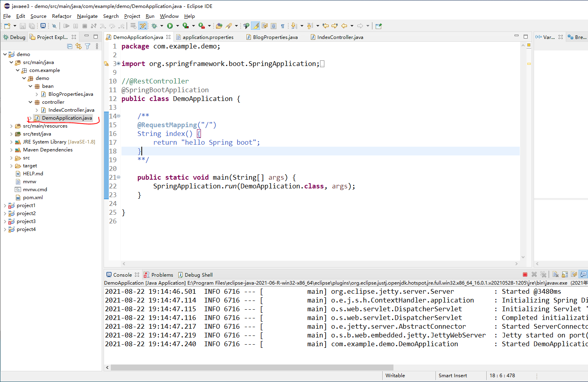The height and width of the screenshot is (382, 588).
Task: Click the Previous Annotation icon
Action: click(x=310, y=26)
